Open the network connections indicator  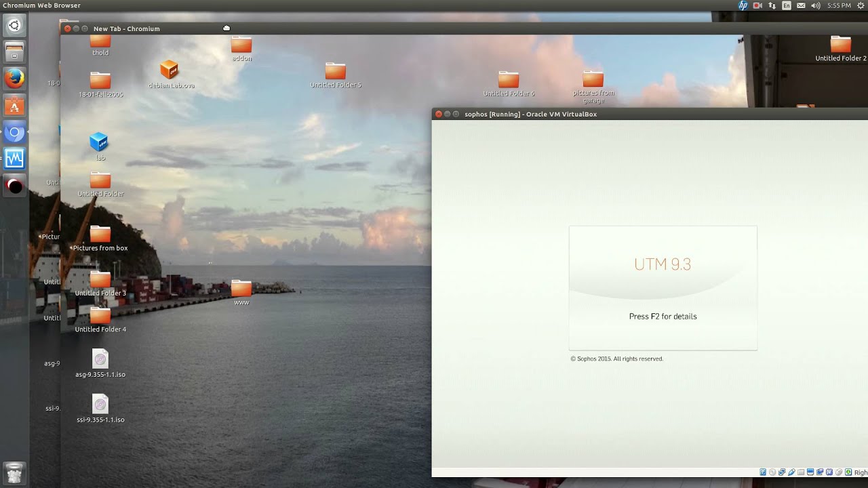point(772,5)
